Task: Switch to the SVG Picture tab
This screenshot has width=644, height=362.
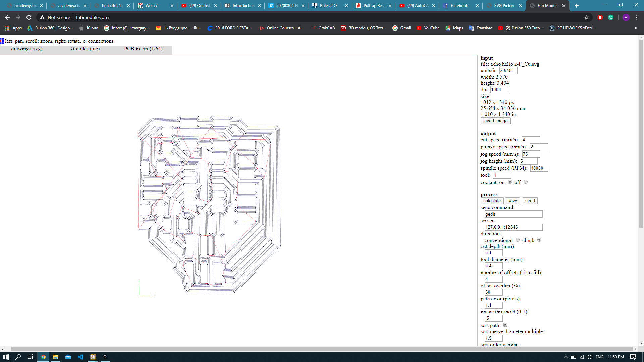Action: point(504,6)
